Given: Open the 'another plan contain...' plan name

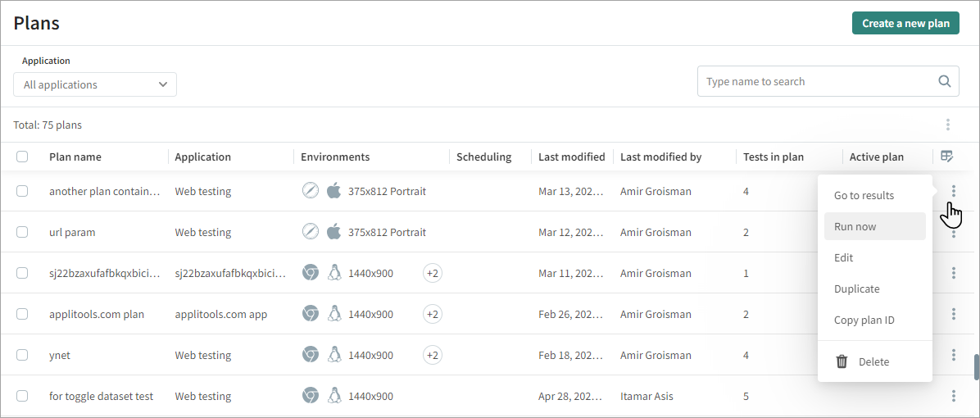Looking at the screenshot, I should (x=104, y=191).
